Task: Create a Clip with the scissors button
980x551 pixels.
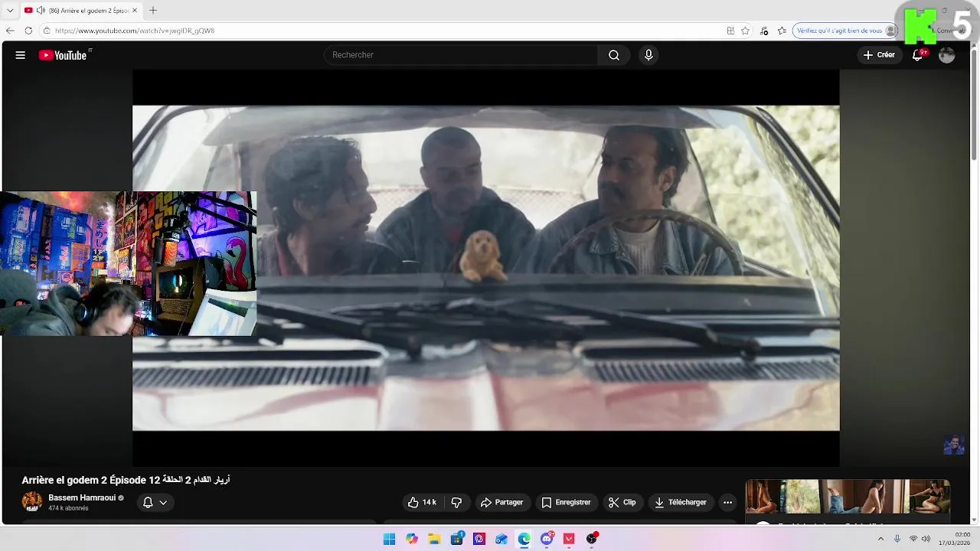Action: click(x=622, y=503)
